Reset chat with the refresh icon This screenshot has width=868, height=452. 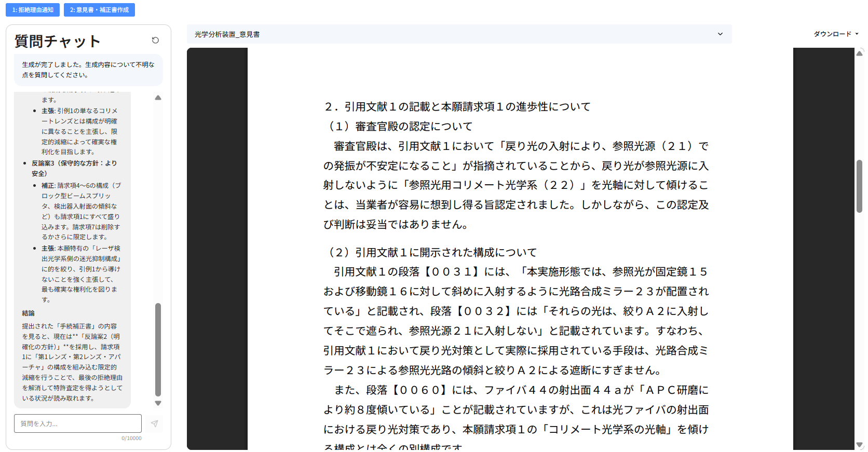(x=155, y=40)
